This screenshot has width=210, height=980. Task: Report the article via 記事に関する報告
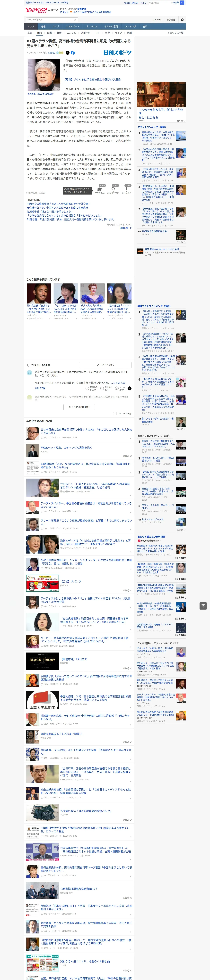35,193
